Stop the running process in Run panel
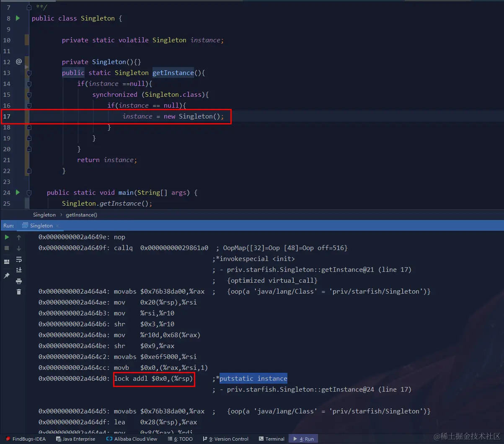The height and width of the screenshot is (444, 504). [7, 248]
